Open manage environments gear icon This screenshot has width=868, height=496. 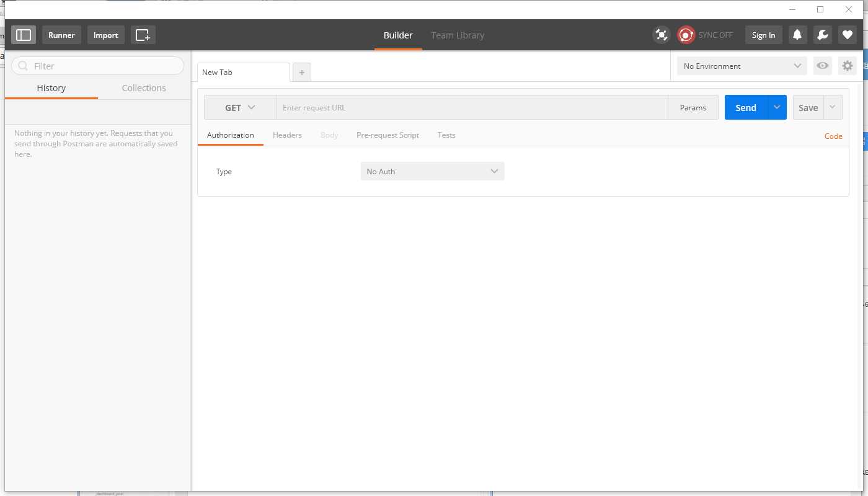click(x=848, y=66)
